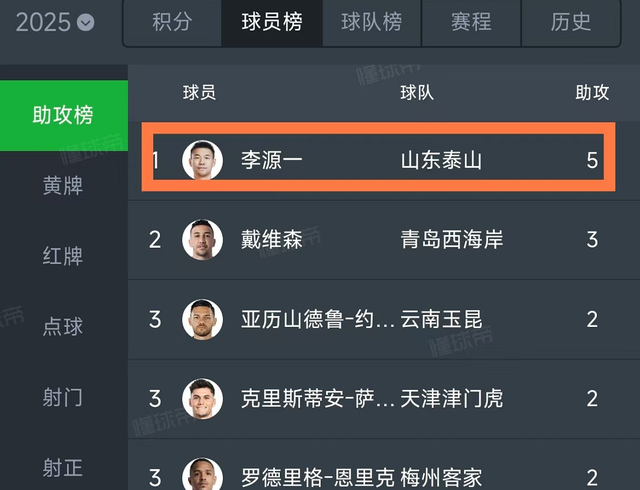Go to the 赛程 tab

[471, 22]
